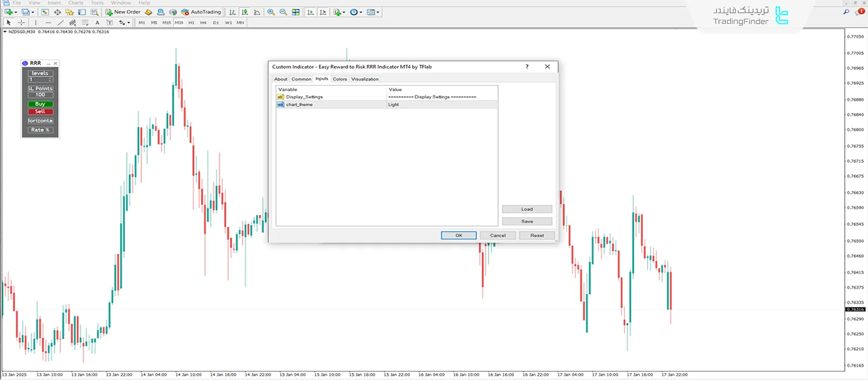Open the chart_theme value dropdown

click(x=442, y=105)
